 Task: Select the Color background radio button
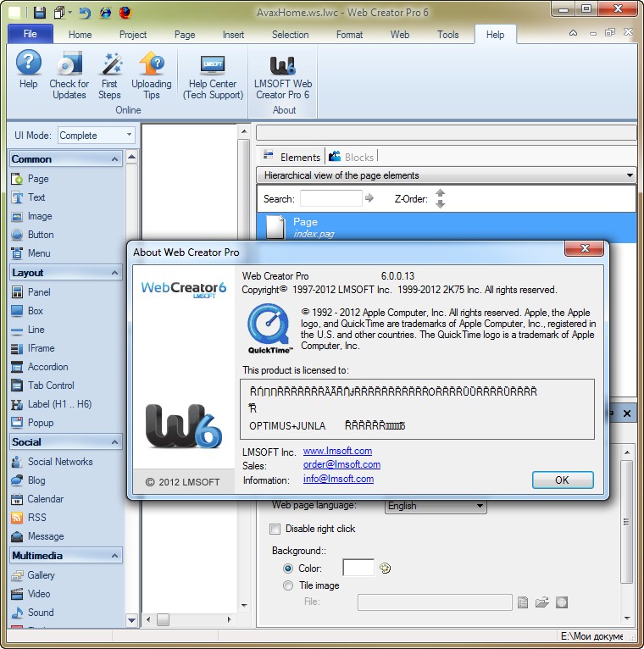coord(287,569)
